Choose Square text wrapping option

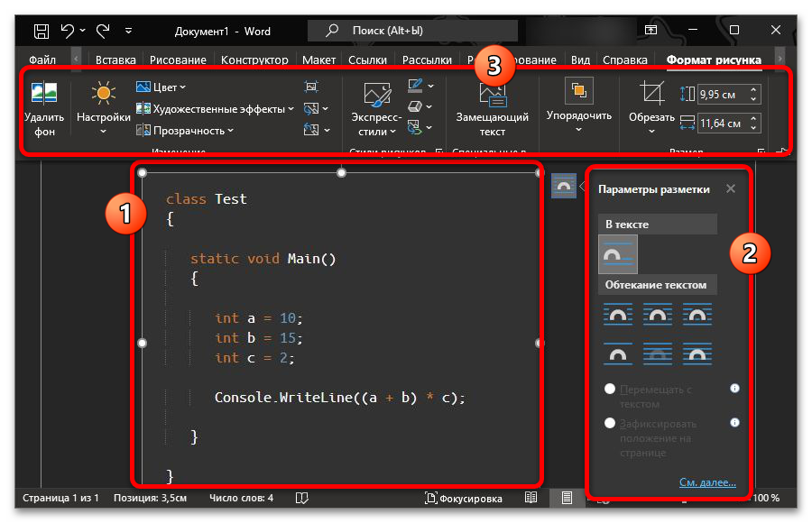pyautogui.click(x=618, y=315)
